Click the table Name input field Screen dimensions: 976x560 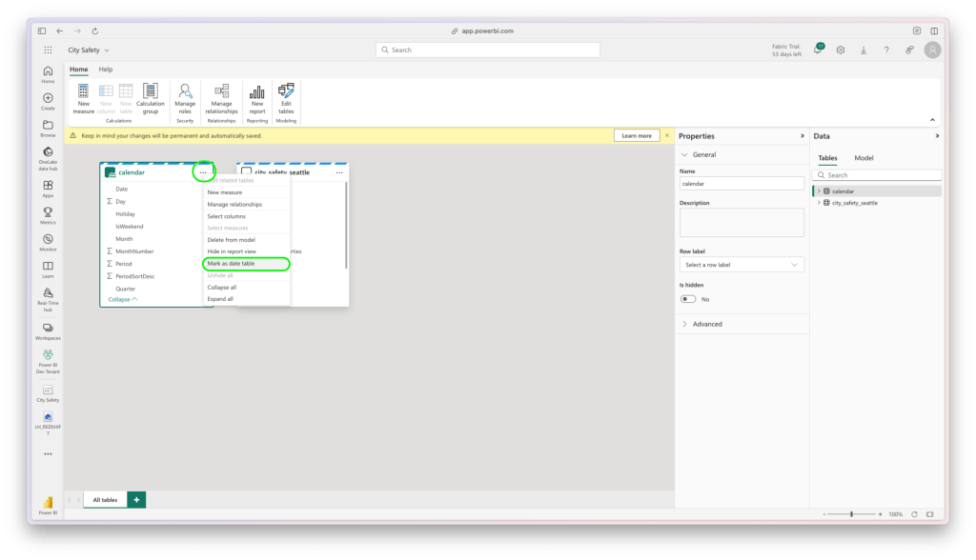742,183
